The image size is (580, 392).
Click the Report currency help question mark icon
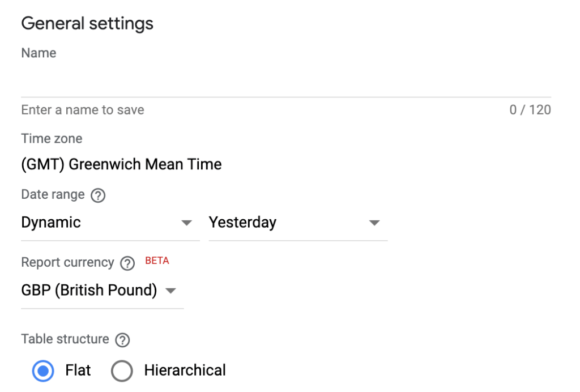pyautogui.click(x=126, y=262)
